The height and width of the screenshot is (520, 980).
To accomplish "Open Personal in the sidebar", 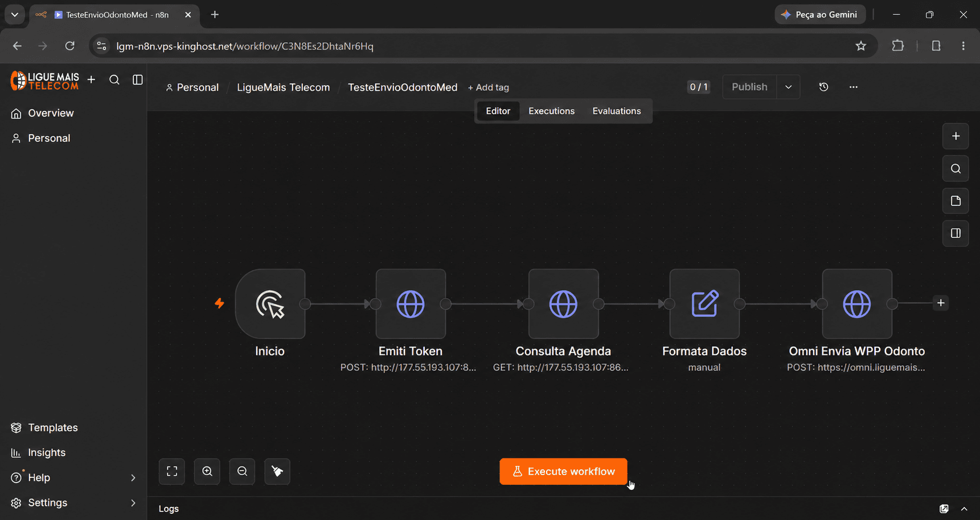I will tap(73, 138).
